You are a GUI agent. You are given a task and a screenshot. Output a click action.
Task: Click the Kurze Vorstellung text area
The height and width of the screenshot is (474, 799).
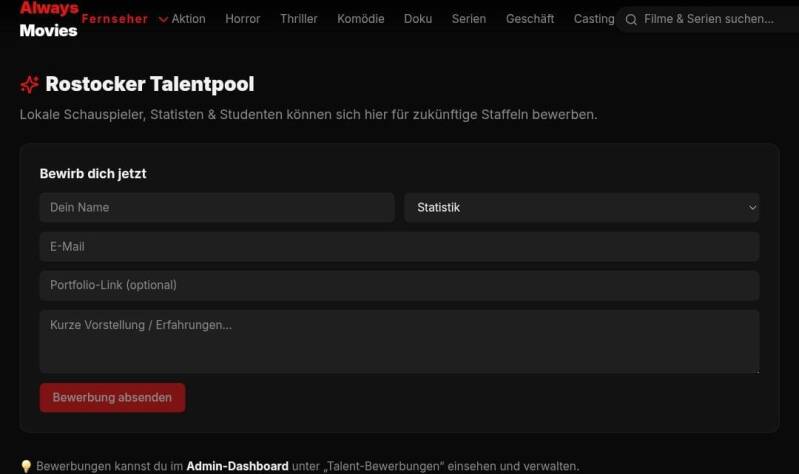(400, 341)
